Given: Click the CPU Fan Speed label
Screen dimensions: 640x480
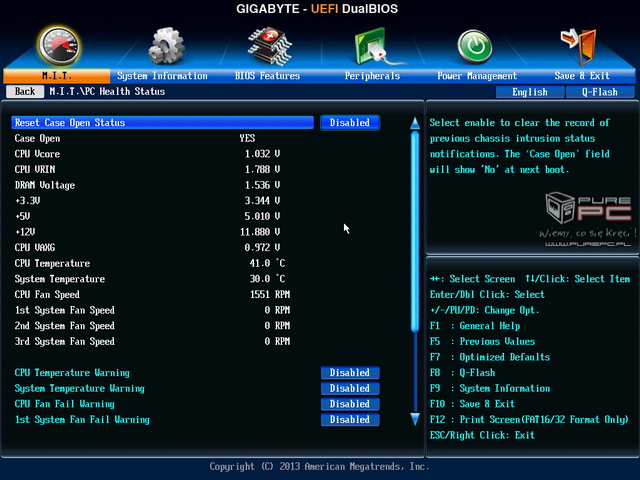Looking at the screenshot, I should [x=47, y=294].
